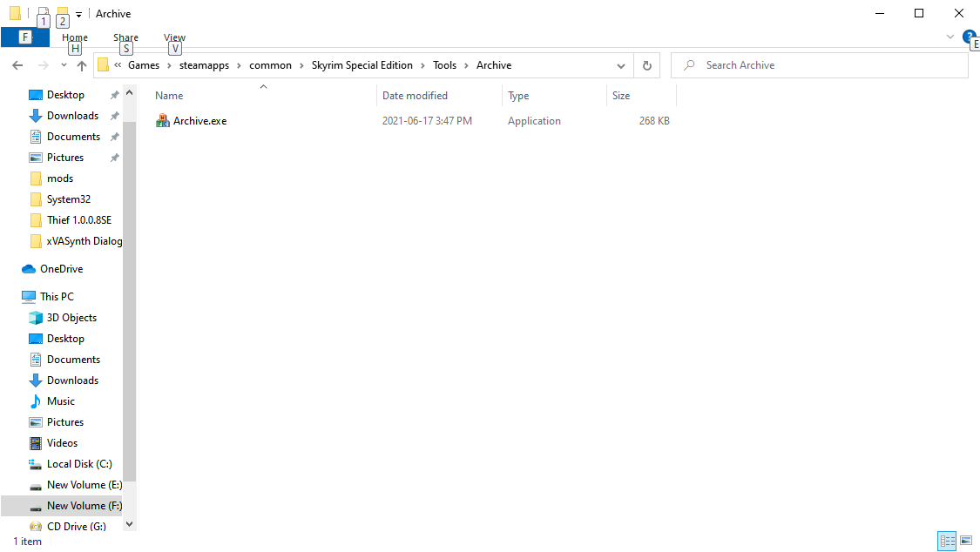Expand the ribbon with the chevron
980x552 pixels.
(x=950, y=37)
